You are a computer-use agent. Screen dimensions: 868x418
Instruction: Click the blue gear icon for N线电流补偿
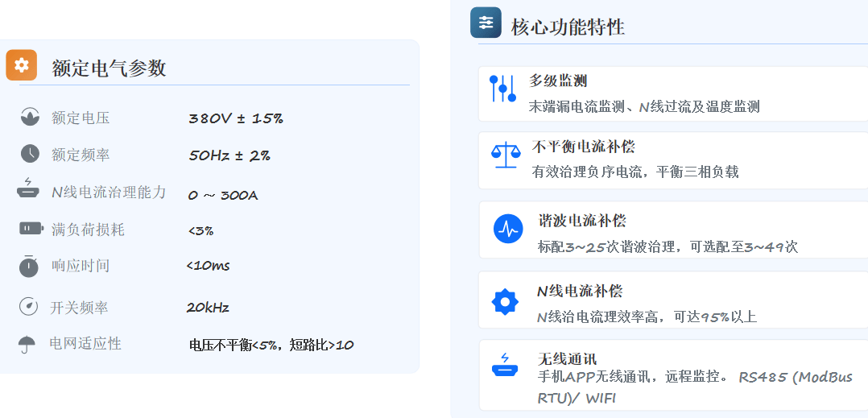[505, 302]
